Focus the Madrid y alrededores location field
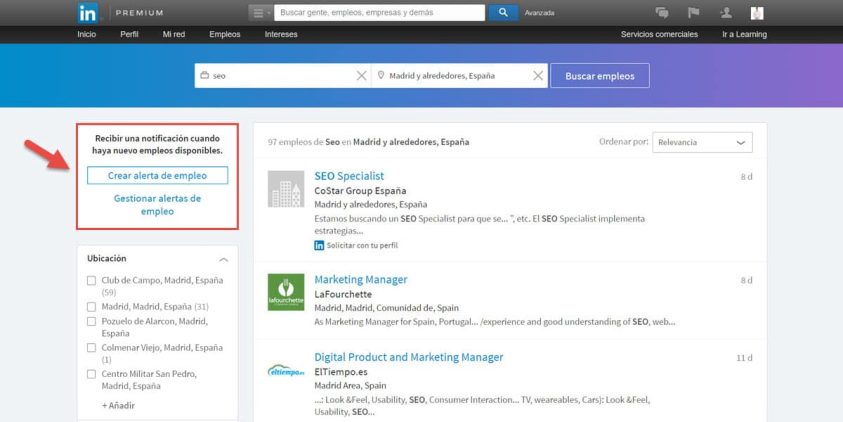Viewport: 843px width, 422px height. (x=459, y=76)
